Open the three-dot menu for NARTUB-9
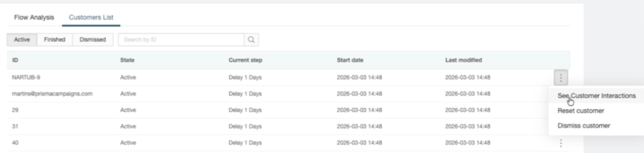644x153 pixels. [x=561, y=78]
